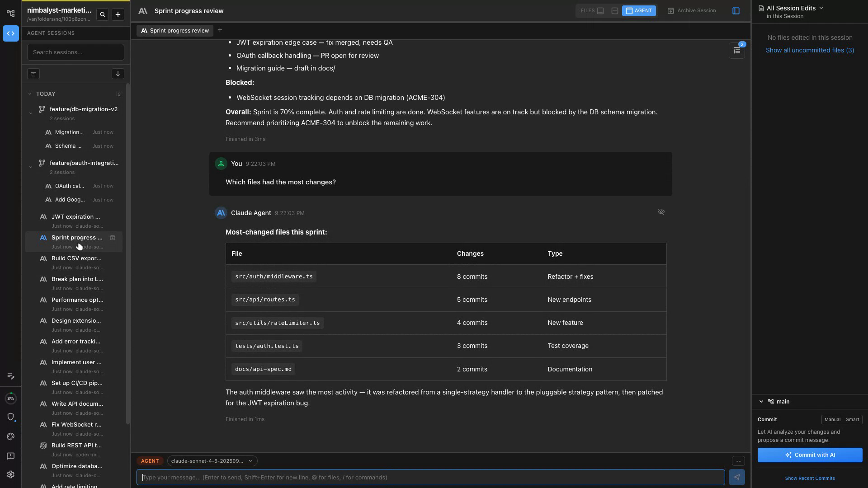868x488 pixels.
Task: Toggle the hidden-eye icon on the Claude Agent message
Action: click(661, 212)
